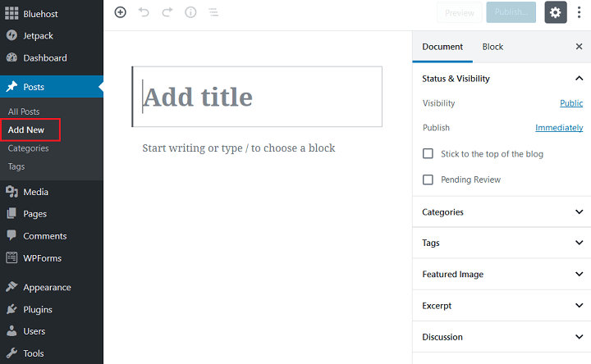Screen dimensions: 591x364
Task: Expand the Categories panel
Action: [x=502, y=212]
